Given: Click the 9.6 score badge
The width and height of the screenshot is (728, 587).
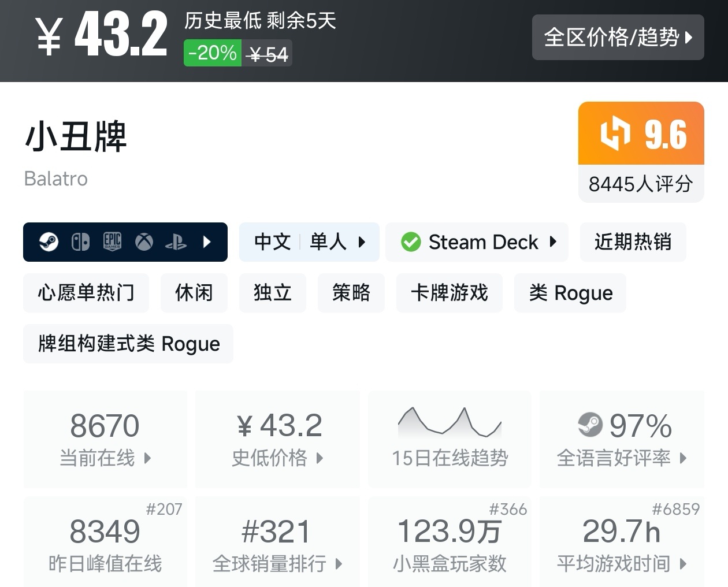Looking at the screenshot, I should pyautogui.click(x=641, y=133).
